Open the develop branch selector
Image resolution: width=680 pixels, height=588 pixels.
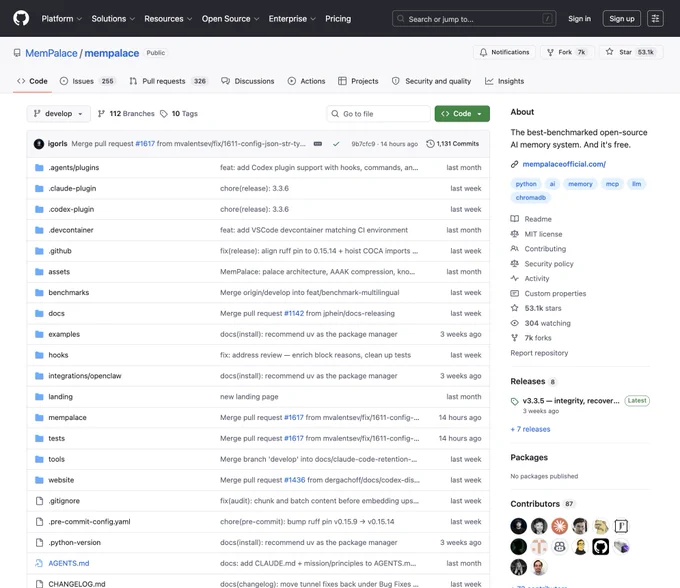point(59,114)
